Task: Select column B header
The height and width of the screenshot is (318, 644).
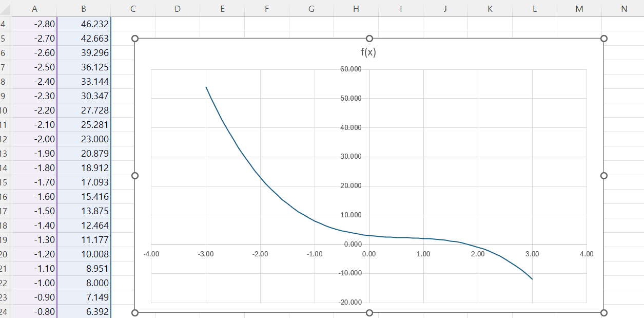Action: click(84, 8)
